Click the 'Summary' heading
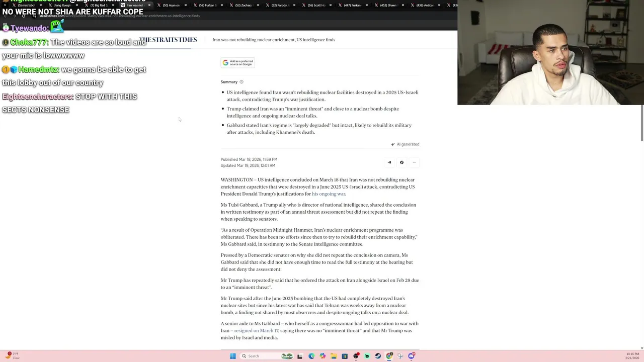 point(229,82)
